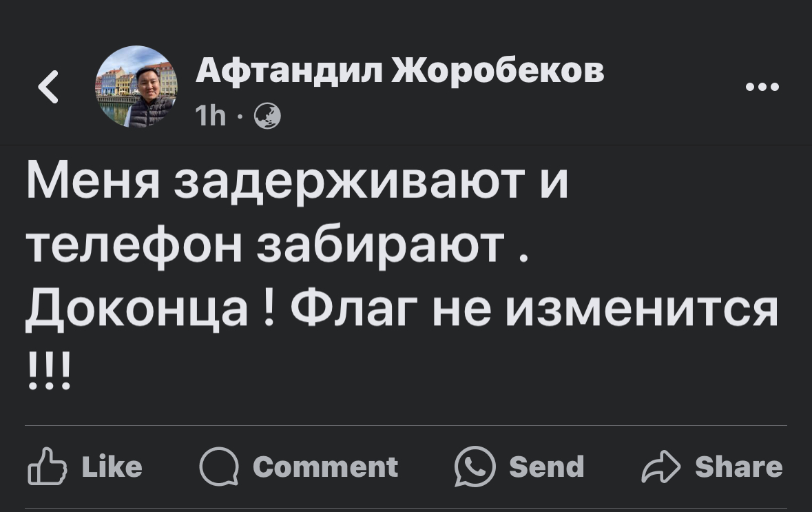This screenshot has width=812, height=512.
Task: Go back using the left chevron arrow
Action: pyautogui.click(x=48, y=88)
